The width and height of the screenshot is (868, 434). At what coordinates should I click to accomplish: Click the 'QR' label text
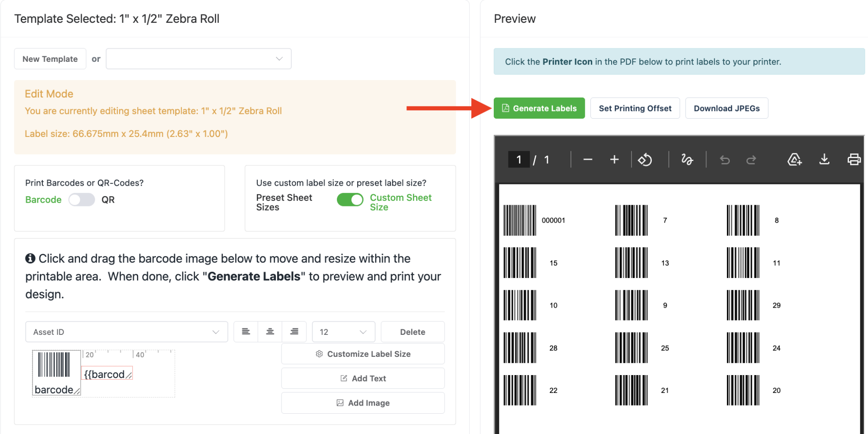point(108,200)
